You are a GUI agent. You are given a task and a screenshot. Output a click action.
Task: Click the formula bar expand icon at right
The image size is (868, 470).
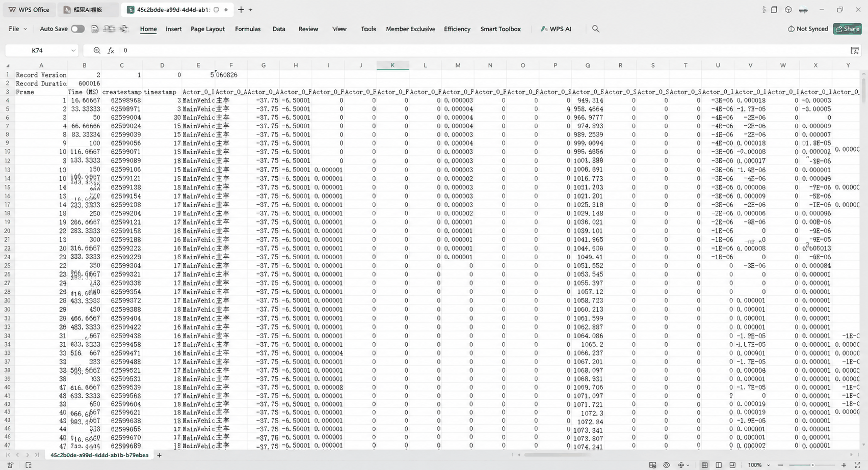pyautogui.click(x=855, y=50)
